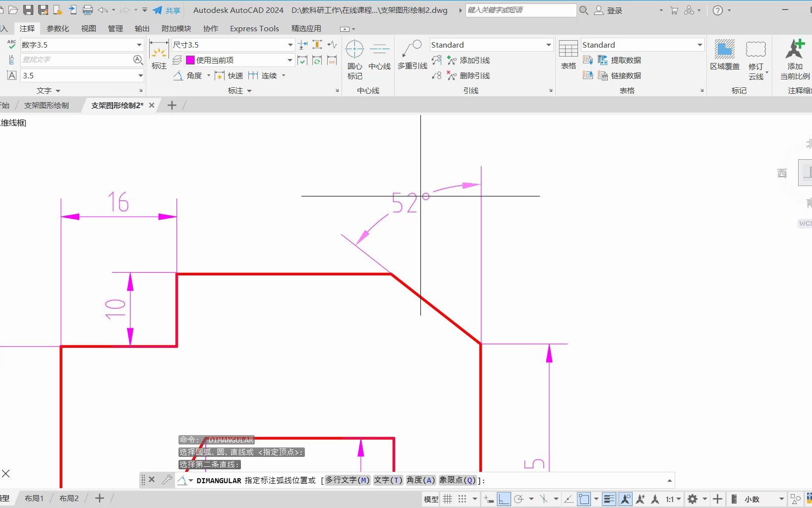This screenshot has height=508, width=812.
Task: Click the Center Mark 圆心标记 tool
Action: (355, 60)
